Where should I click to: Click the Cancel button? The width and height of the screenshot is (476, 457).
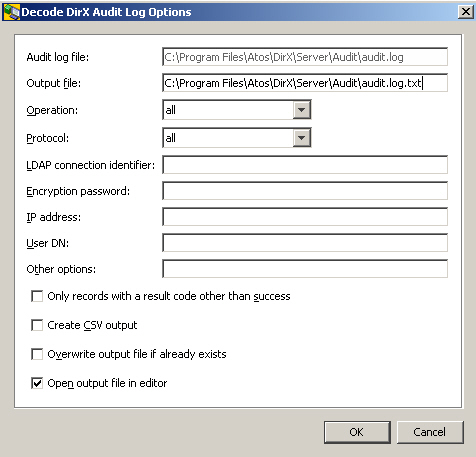coord(430,432)
